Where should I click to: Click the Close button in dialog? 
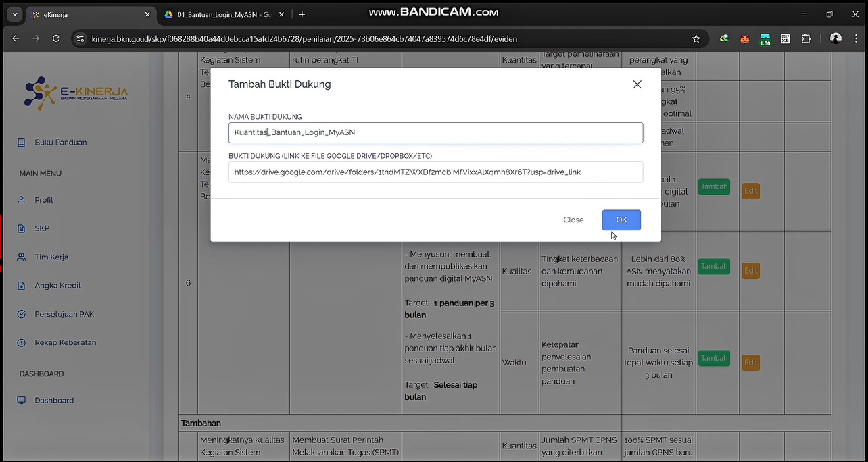(573, 220)
